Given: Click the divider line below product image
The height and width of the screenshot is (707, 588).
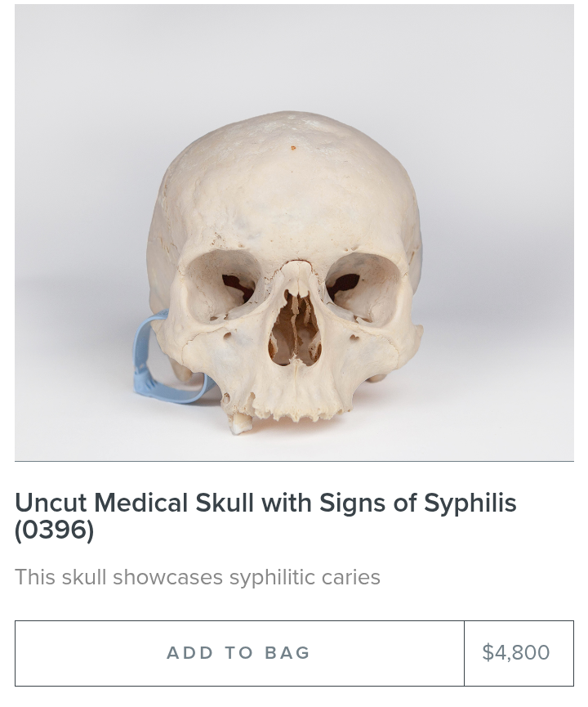Looking at the screenshot, I should (x=294, y=461).
